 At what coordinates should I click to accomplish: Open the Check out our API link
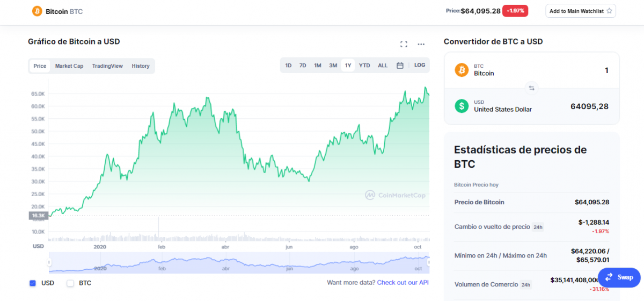point(402,283)
